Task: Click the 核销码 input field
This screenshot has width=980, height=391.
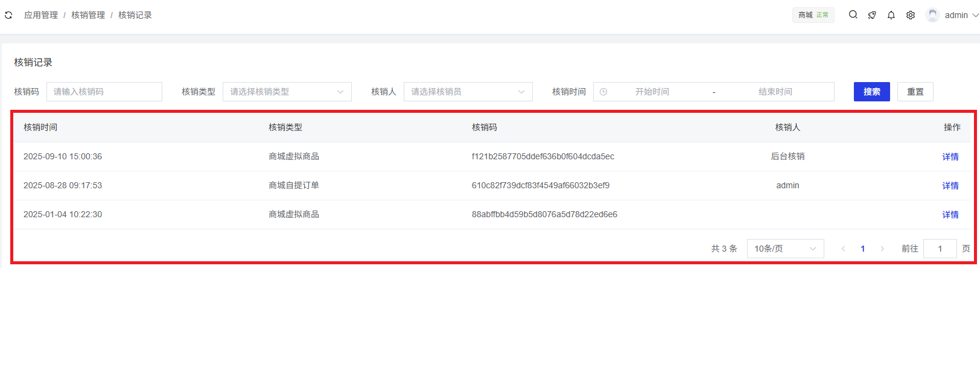Action: coord(104,92)
